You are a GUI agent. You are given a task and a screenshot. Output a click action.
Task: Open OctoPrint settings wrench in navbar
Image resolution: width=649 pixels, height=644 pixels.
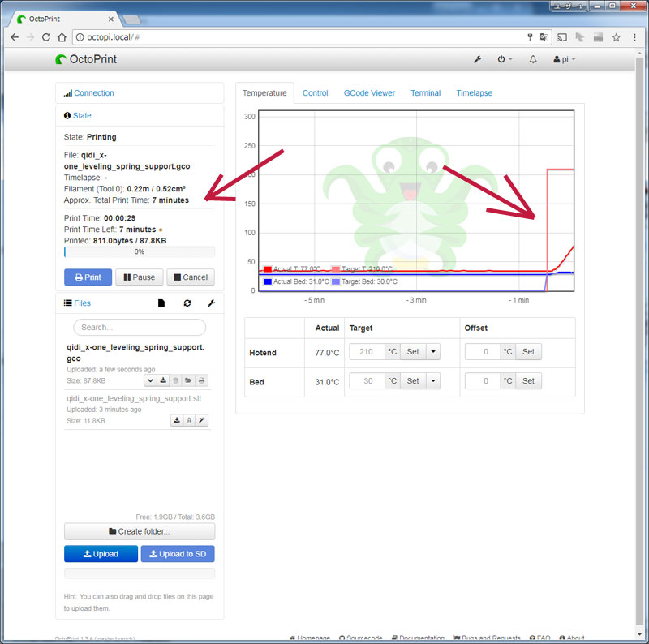tap(477, 59)
